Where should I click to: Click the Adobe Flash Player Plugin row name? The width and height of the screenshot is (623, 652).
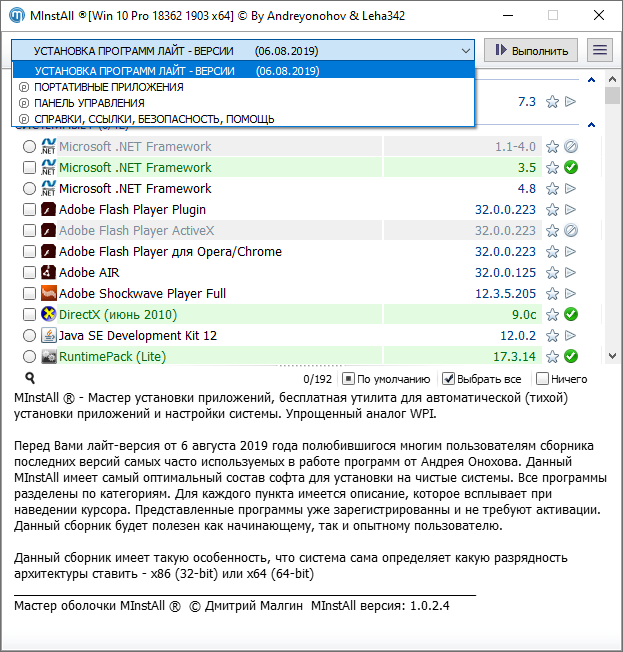pos(132,210)
